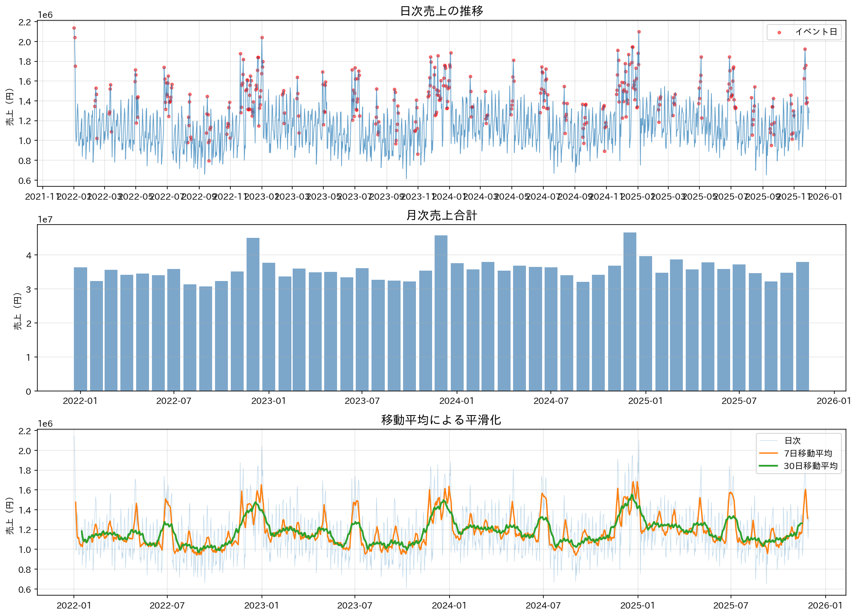Screen dimensions: 858x616
Task: Click the green 30日移動平均 legend line
Action: 768,466
